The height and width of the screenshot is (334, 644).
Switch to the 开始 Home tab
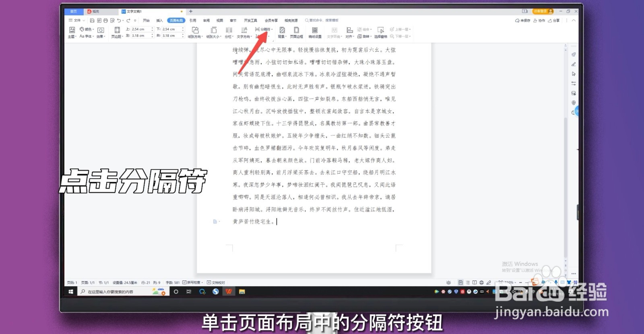click(146, 21)
